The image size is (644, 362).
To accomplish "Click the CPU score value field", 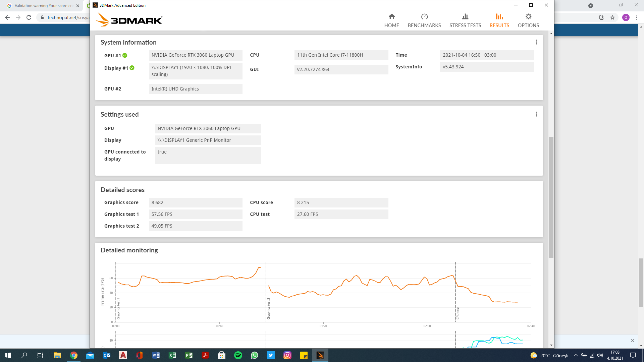I will (341, 202).
